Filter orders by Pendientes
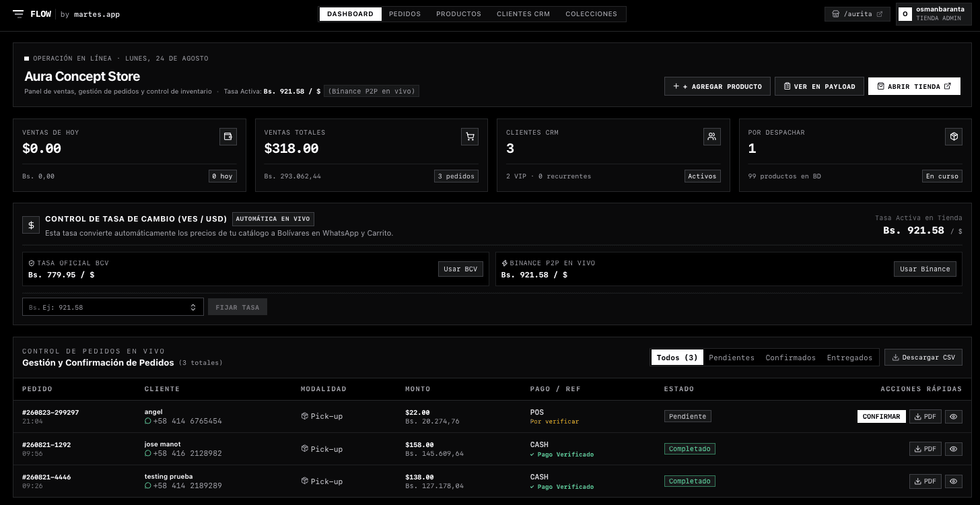Image resolution: width=980 pixels, height=505 pixels. pyautogui.click(x=732, y=358)
